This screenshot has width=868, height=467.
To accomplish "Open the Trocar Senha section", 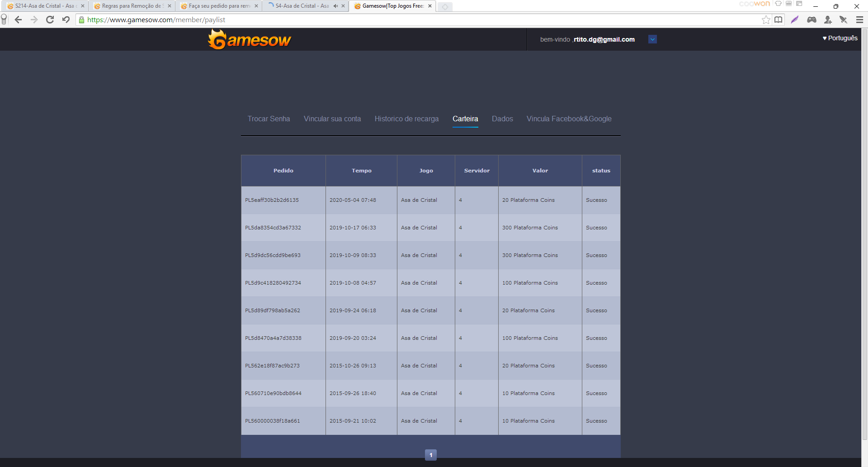I will tap(269, 119).
